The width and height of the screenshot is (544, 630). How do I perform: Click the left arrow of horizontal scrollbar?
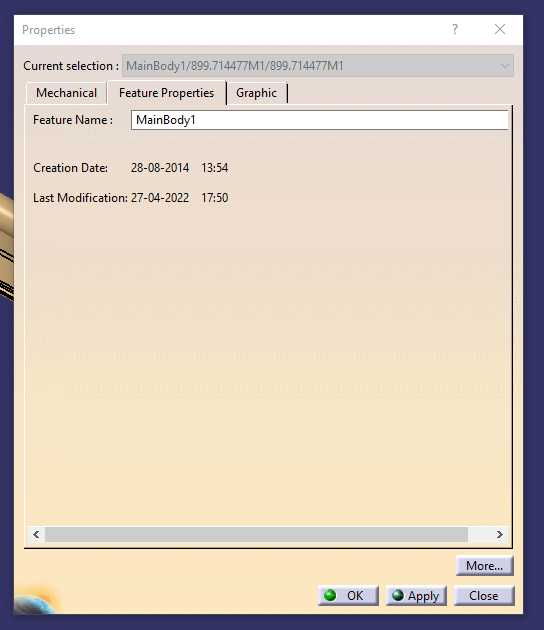click(37, 534)
